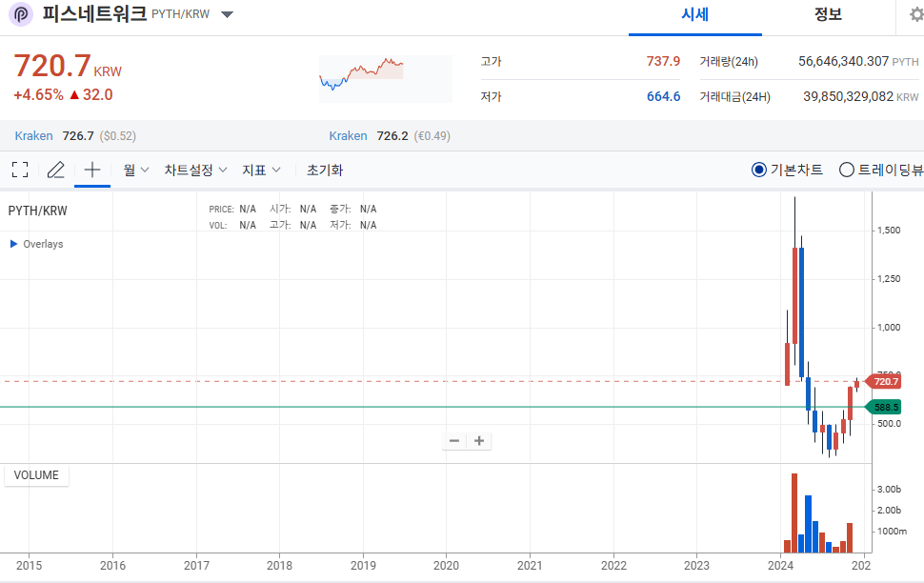This screenshot has height=583, width=924.
Task: Click the VOLUME panel label
Action: tap(36, 475)
